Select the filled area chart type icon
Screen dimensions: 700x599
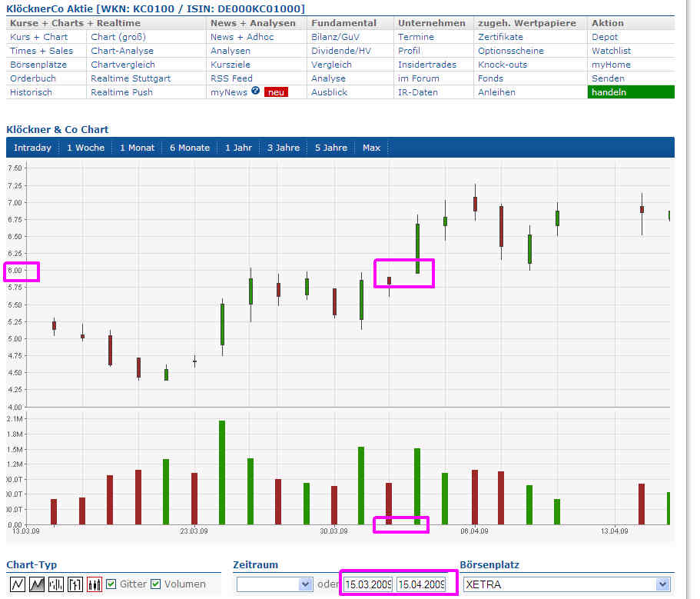pyautogui.click(x=37, y=584)
